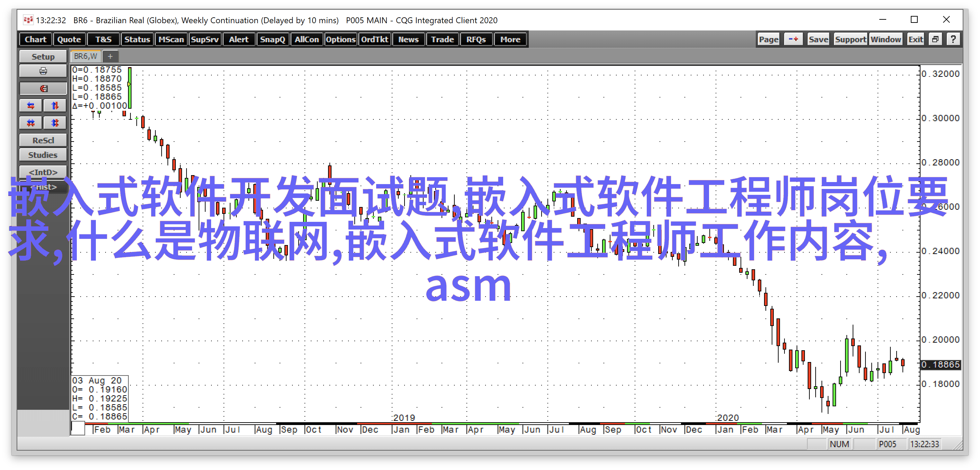Click the 03 Aug 20 date box
980x470 pixels.
click(x=97, y=380)
